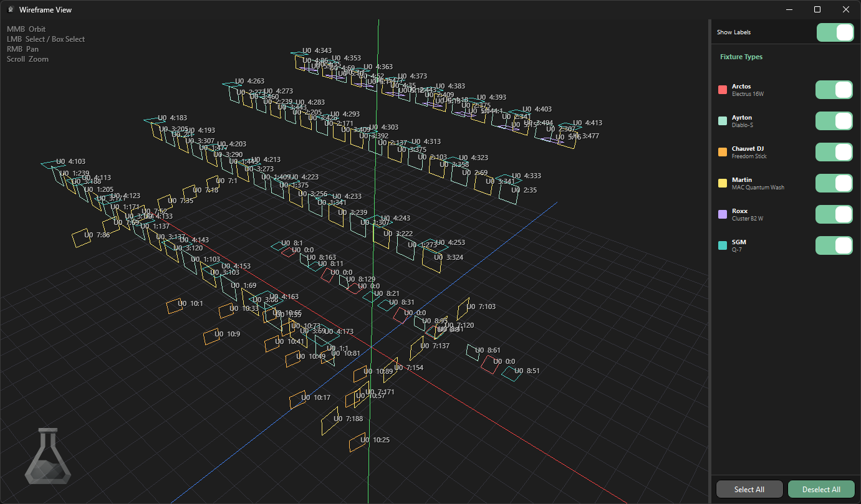Select the fixture labeled U0 10:17
Image resolution: width=861 pixels, height=504 pixels.
[x=298, y=400]
